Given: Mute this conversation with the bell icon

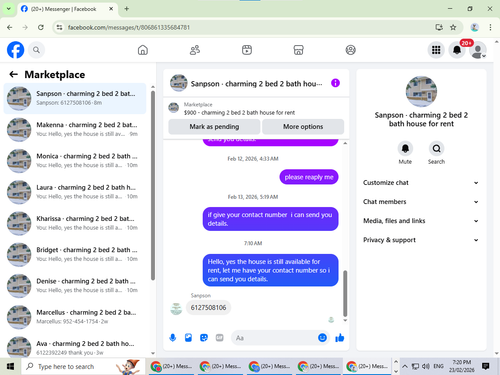Looking at the screenshot, I should pyautogui.click(x=405, y=149).
